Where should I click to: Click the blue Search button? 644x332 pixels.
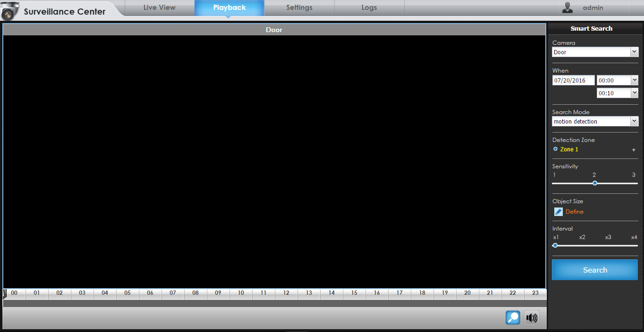coord(595,270)
